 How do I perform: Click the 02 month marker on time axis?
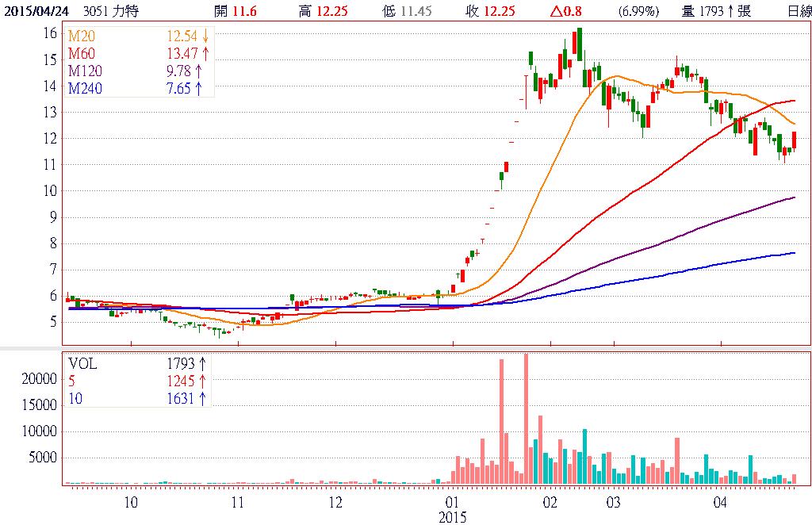tap(550, 503)
